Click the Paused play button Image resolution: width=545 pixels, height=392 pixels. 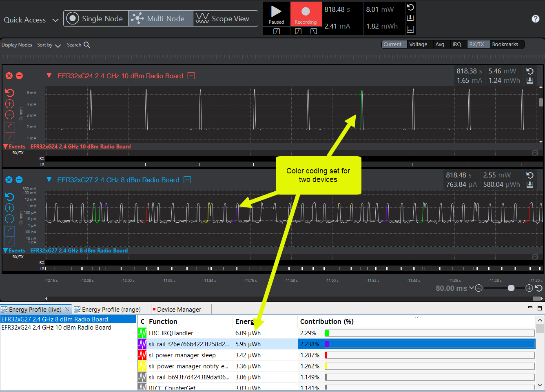click(x=276, y=14)
